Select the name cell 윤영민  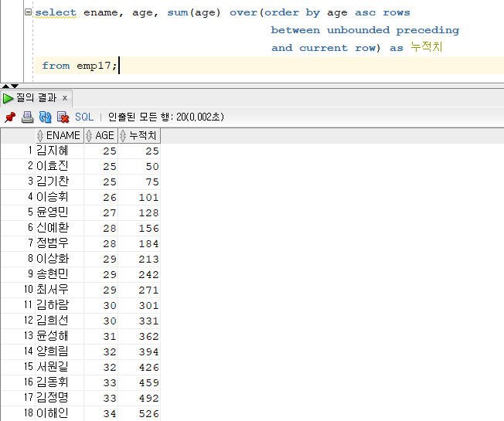click(x=60, y=212)
